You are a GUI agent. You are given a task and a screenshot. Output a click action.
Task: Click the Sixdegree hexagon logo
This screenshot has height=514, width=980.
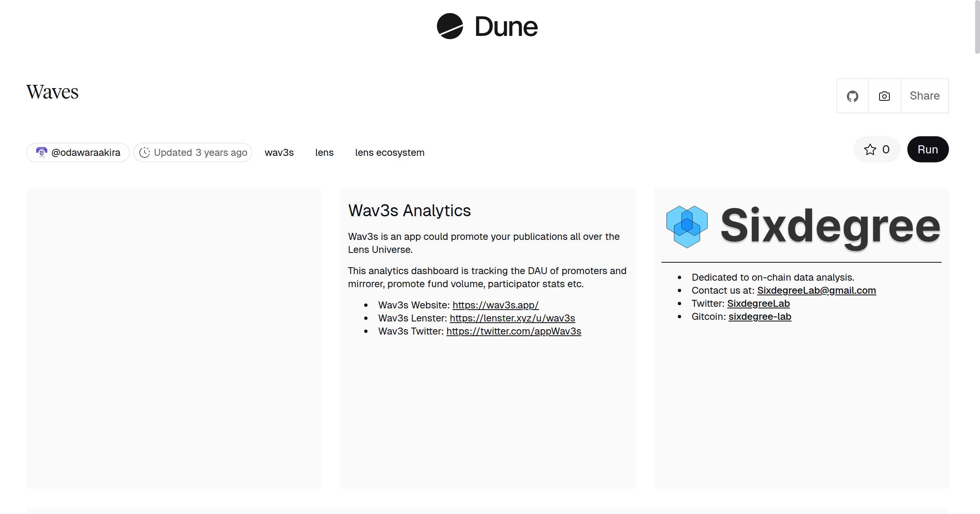point(687,227)
